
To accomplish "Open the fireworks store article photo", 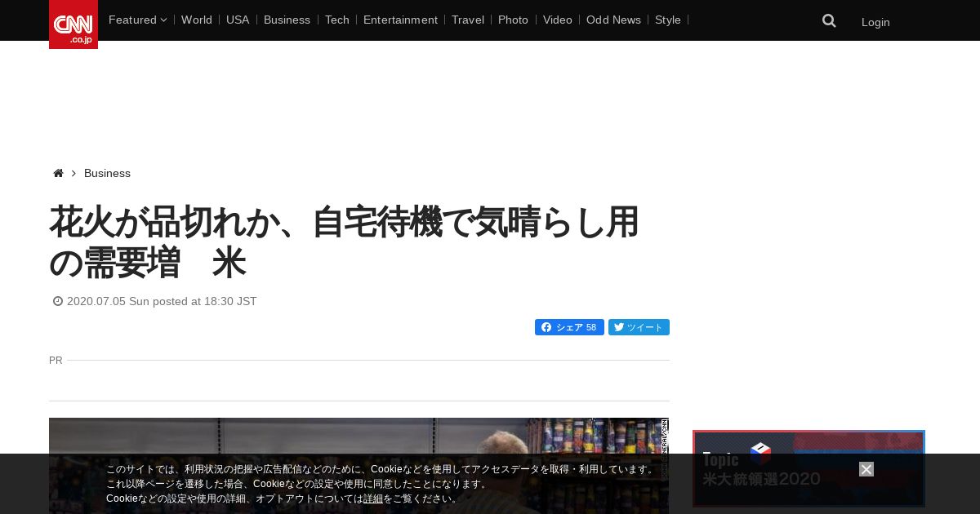I will [359, 466].
